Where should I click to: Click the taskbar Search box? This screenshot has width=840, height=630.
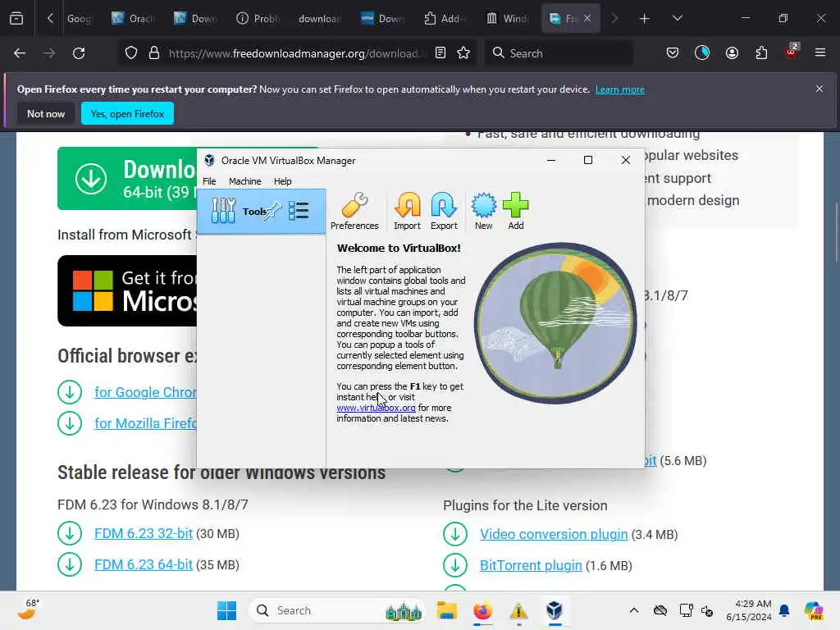(337, 610)
